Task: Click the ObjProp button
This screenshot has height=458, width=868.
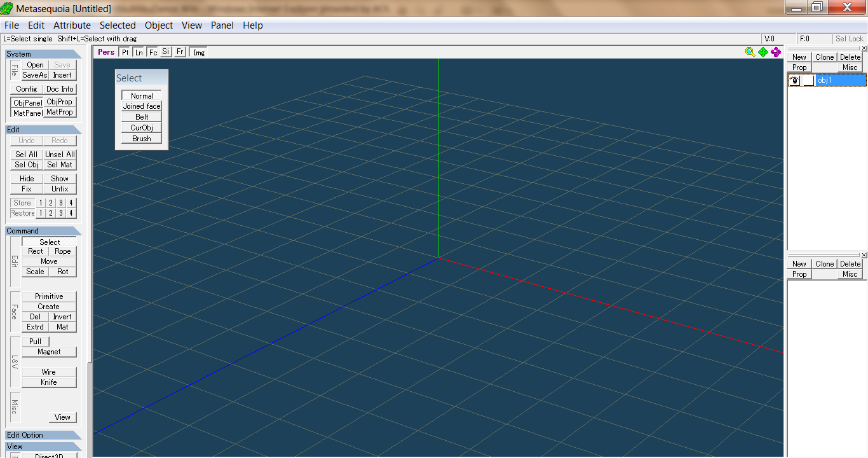Action: click(x=60, y=102)
